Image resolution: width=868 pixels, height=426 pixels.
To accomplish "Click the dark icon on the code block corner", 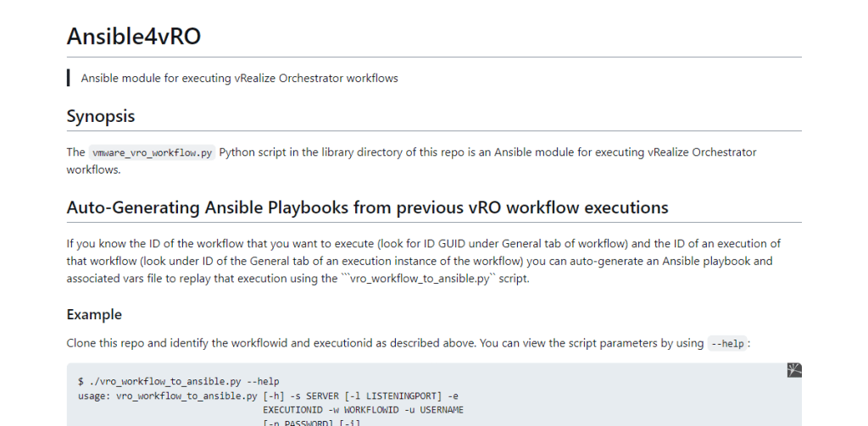I will coord(793,370).
